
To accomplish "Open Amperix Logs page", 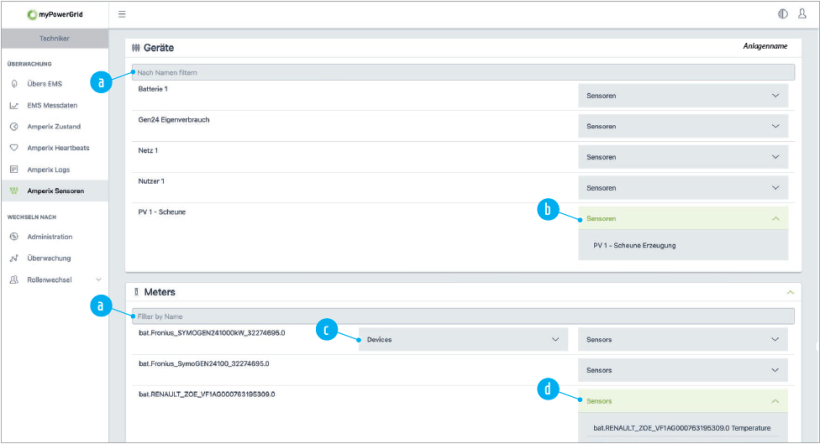I will [48, 170].
